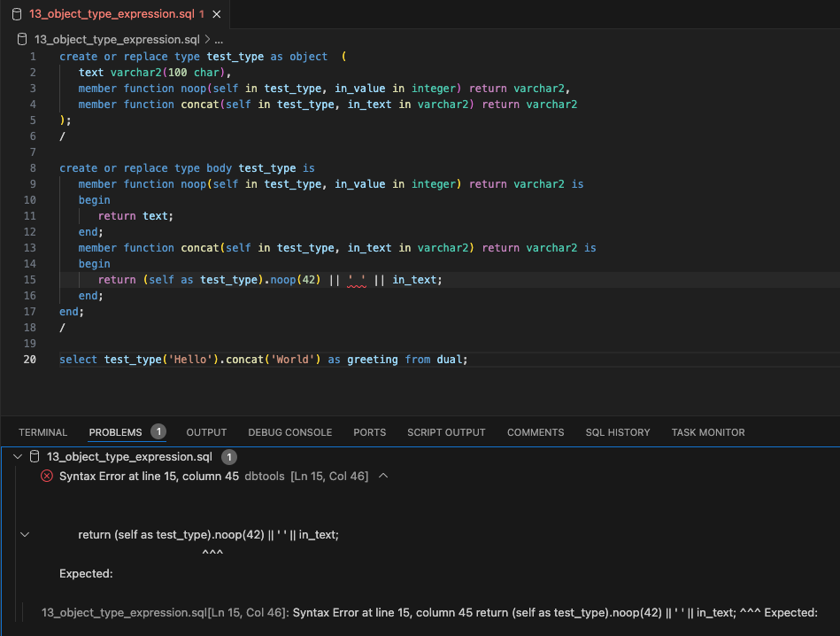Screen dimensions: 840x636
Task: Click the dbtools source label
Action: point(264,476)
